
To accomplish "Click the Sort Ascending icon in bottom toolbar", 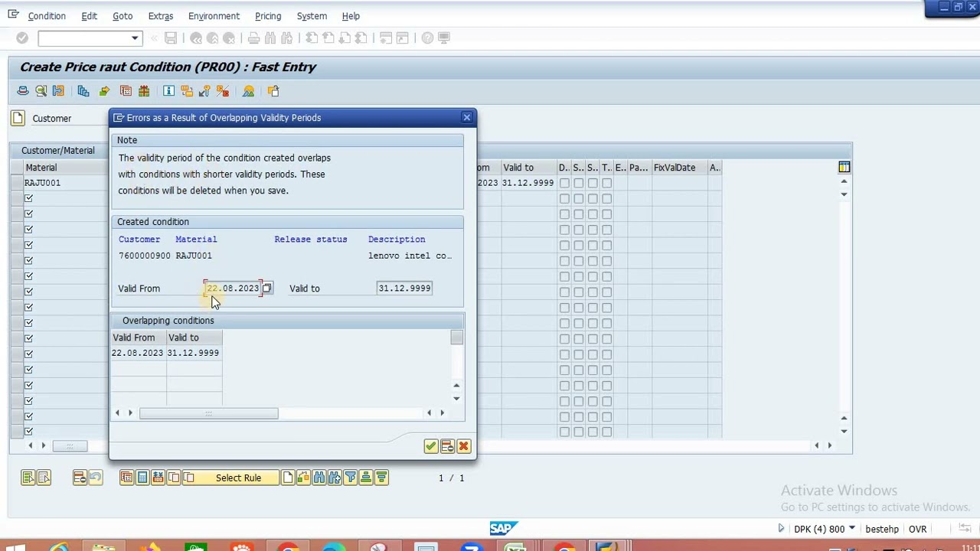I will [366, 478].
